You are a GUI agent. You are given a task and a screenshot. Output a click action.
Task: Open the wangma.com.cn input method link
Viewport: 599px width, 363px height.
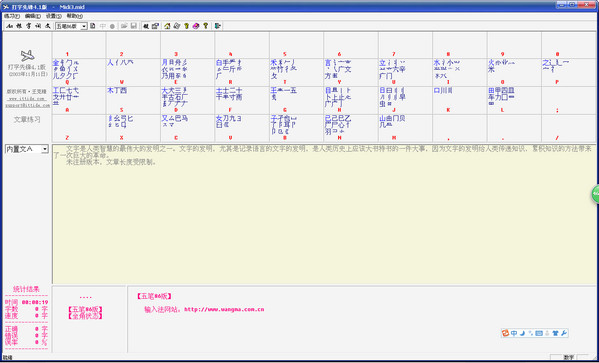(x=224, y=310)
